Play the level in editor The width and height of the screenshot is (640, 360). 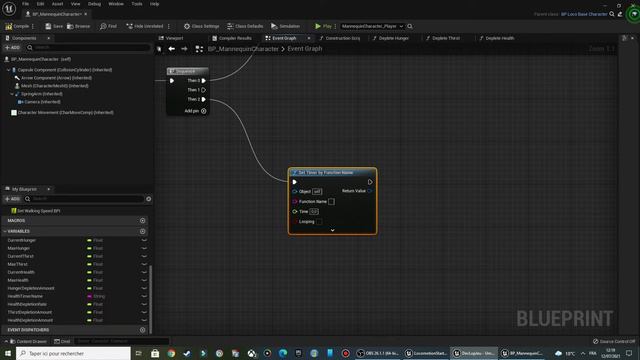click(323, 26)
